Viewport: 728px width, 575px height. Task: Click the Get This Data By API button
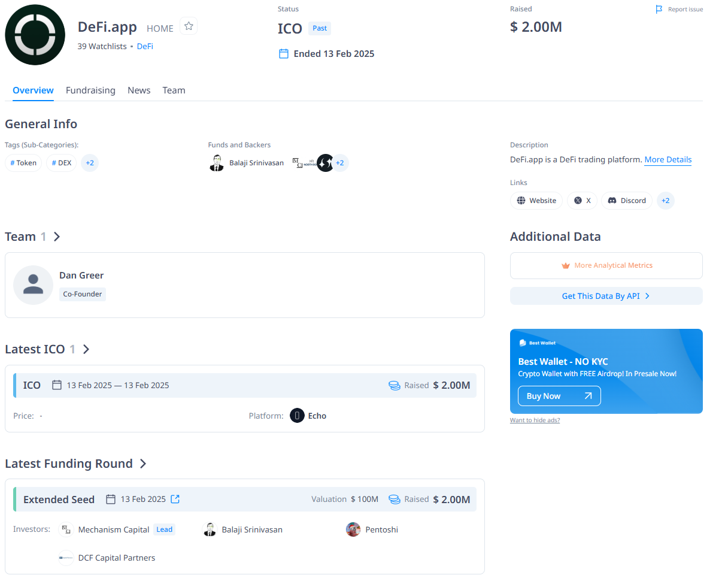coord(606,296)
